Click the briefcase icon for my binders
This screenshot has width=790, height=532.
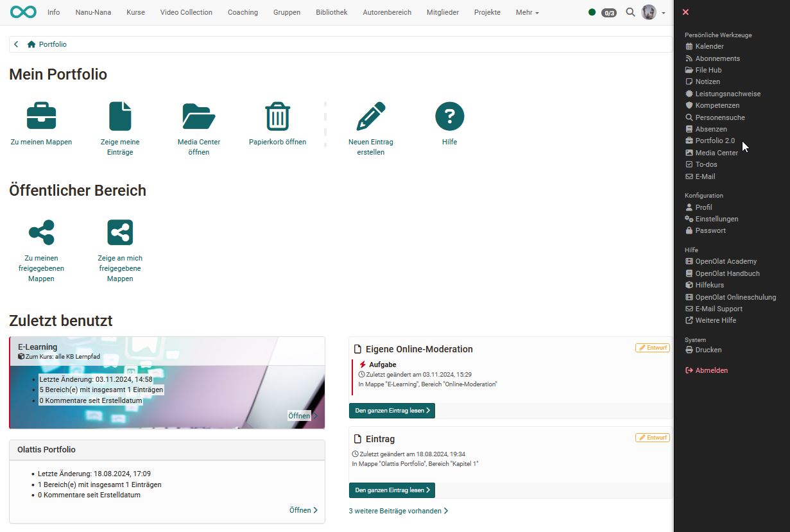41,117
